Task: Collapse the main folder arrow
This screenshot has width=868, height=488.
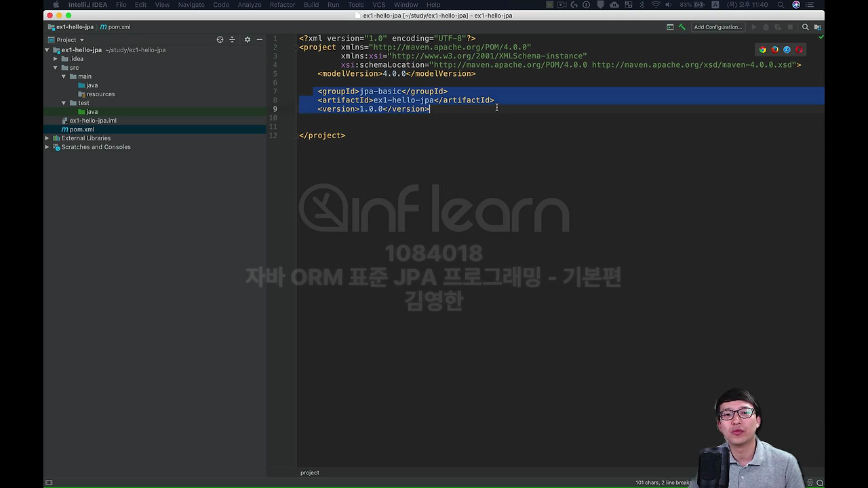Action: point(64,77)
